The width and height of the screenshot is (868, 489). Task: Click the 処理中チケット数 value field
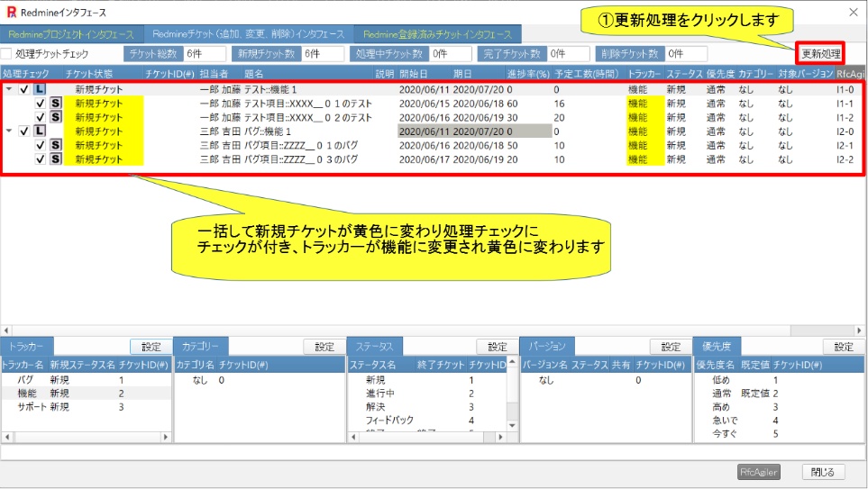coord(451,54)
